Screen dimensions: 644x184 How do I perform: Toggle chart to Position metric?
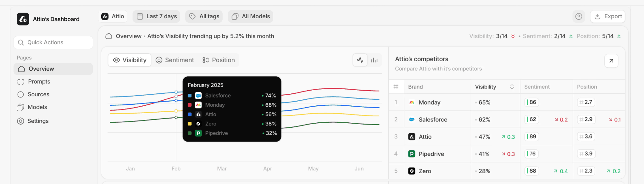coord(219,60)
